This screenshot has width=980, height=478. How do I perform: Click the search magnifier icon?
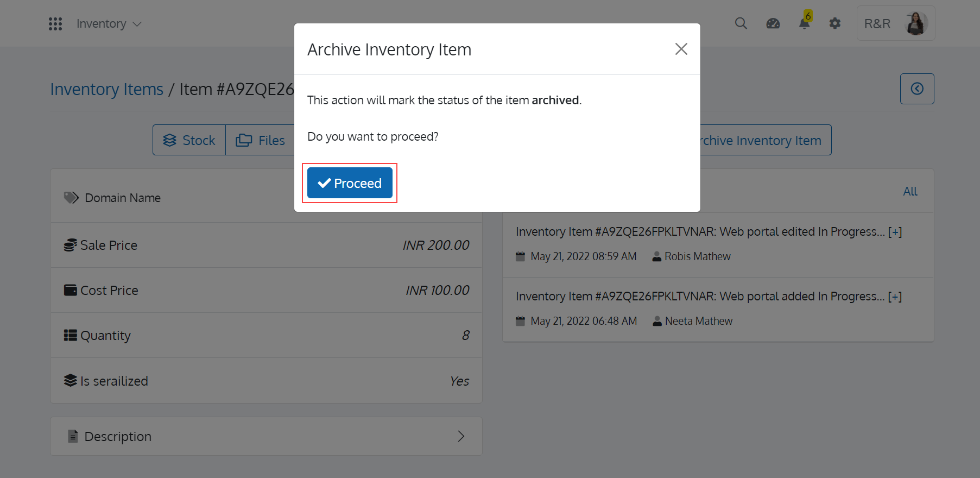coord(741,23)
